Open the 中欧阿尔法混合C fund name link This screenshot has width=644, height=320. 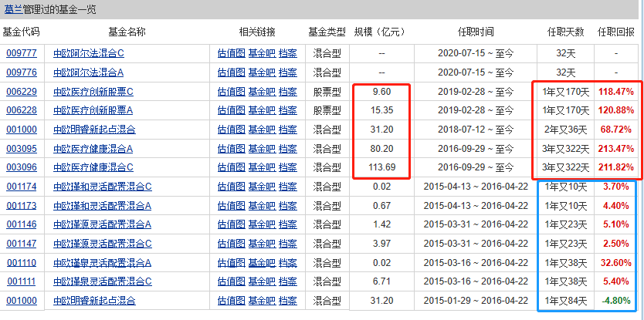89,53
